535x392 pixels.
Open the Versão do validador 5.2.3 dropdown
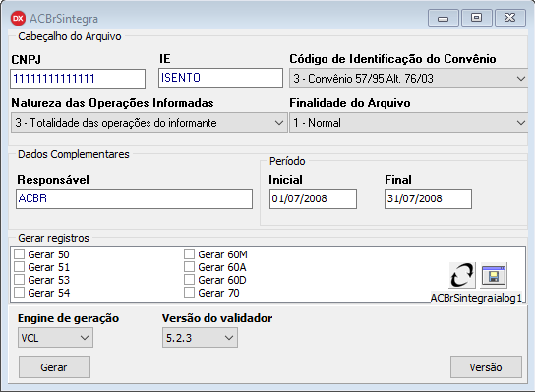pos(200,338)
